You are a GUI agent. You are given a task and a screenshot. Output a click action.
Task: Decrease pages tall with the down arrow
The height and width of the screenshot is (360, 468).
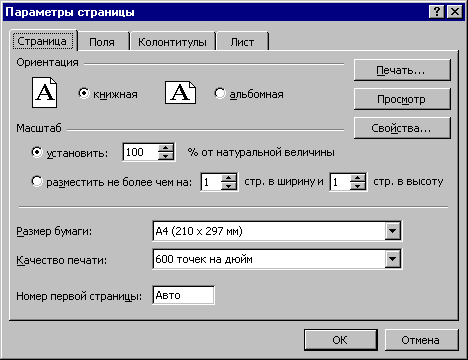coord(358,186)
